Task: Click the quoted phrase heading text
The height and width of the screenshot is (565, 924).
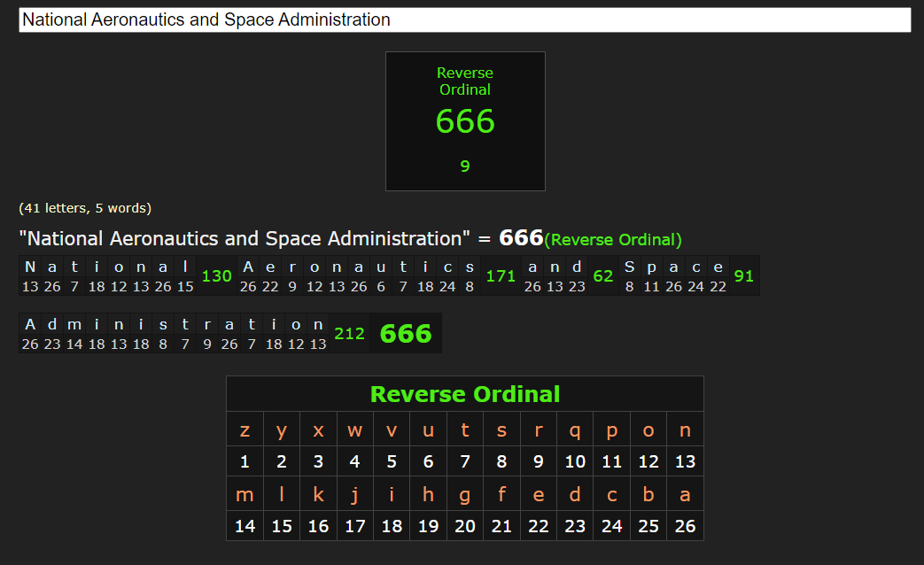Action: click(245, 238)
